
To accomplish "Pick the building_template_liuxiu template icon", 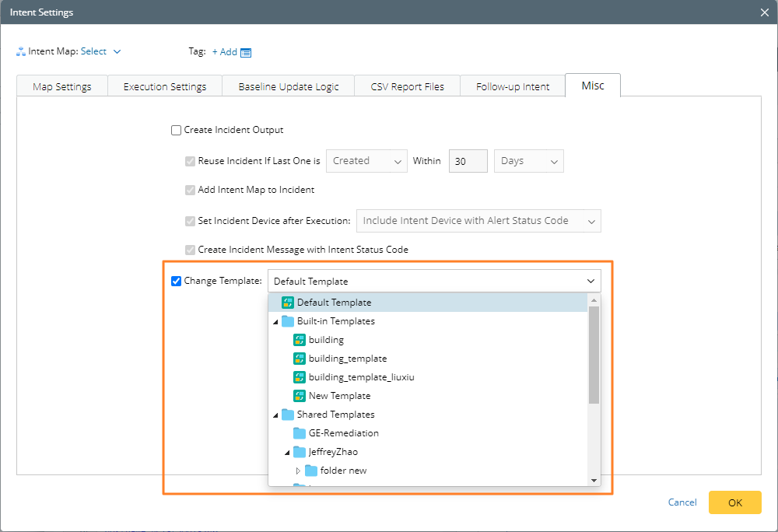I will pos(299,377).
